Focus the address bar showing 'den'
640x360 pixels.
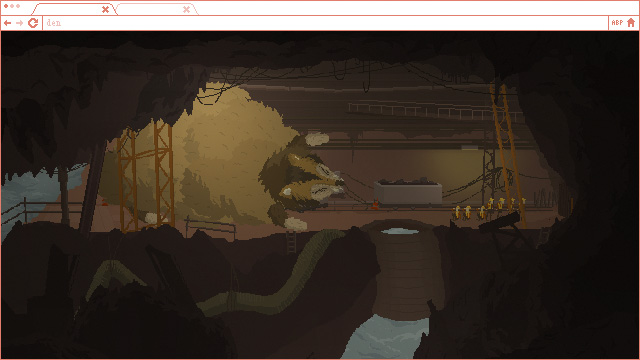tap(325, 23)
